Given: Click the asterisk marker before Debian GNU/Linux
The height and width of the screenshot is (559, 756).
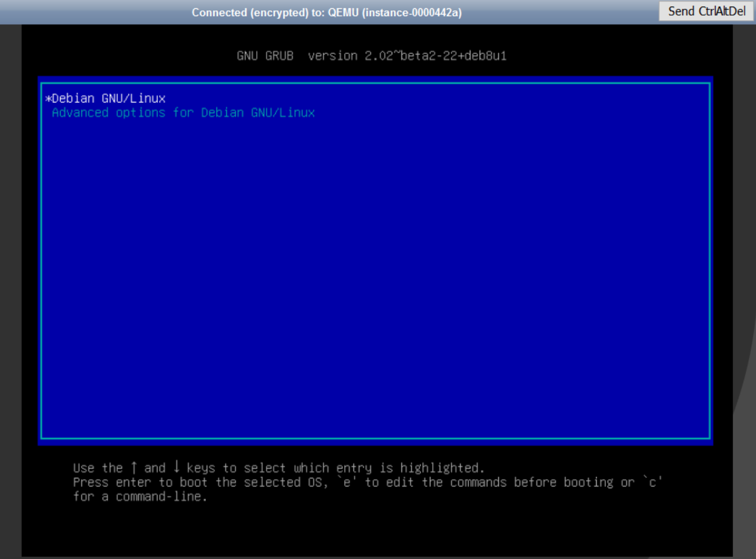Looking at the screenshot, I should pyautogui.click(x=48, y=98).
